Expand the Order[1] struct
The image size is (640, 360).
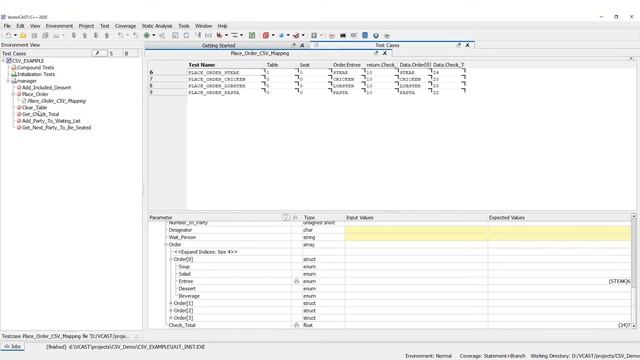[171, 303]
